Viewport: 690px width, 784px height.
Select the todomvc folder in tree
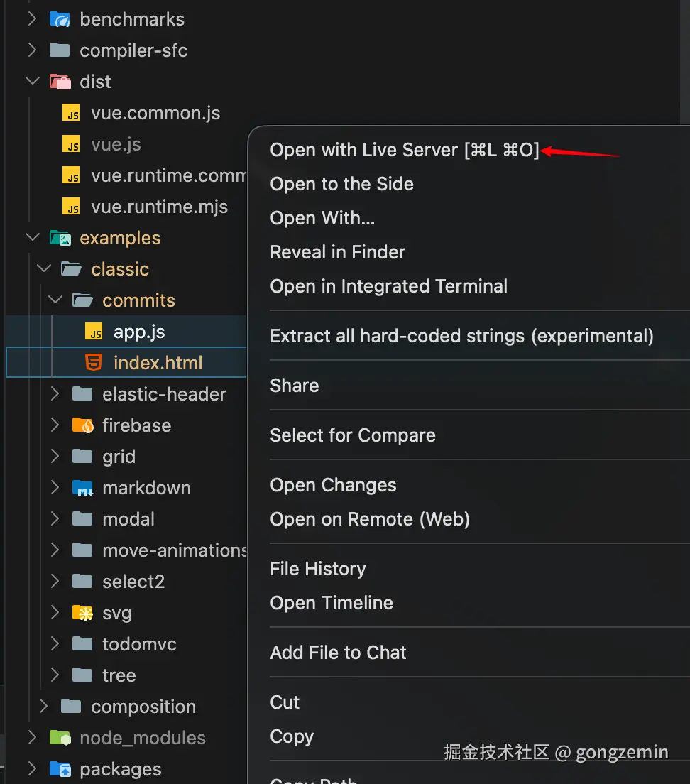[139, 644]
